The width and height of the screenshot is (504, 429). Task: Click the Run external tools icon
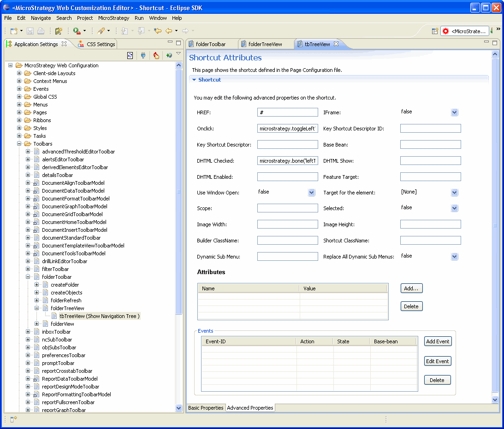pyautogui.click(x=77, y=31)
